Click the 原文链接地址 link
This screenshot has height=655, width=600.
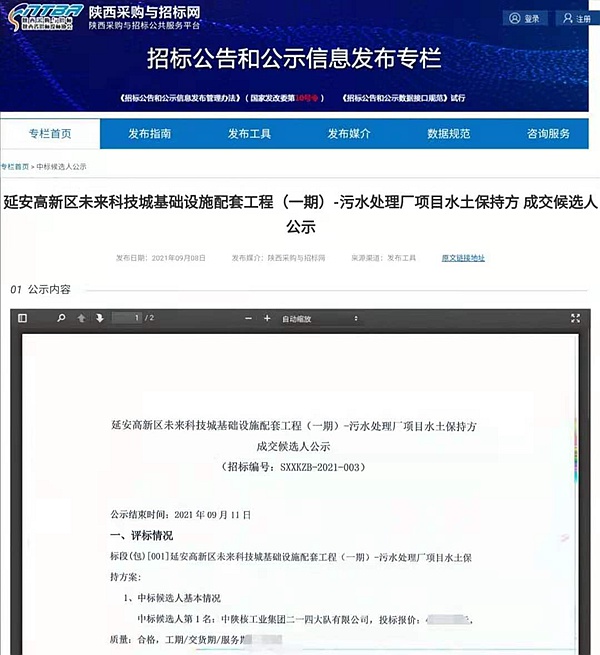click(x=463, y=258)
